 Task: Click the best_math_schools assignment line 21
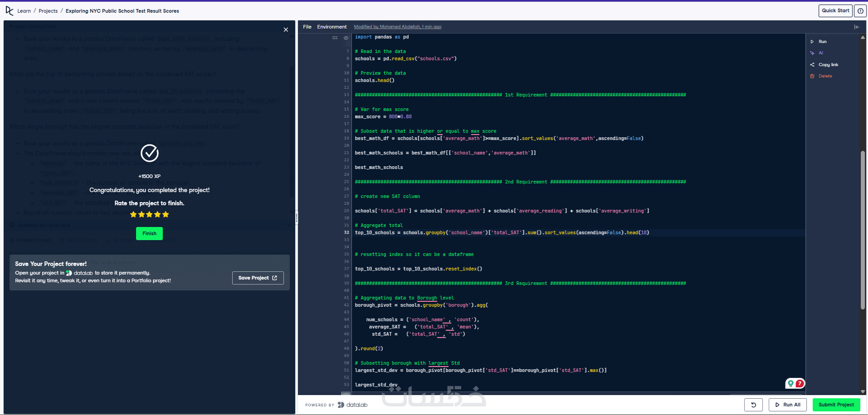tap(445, 153)
